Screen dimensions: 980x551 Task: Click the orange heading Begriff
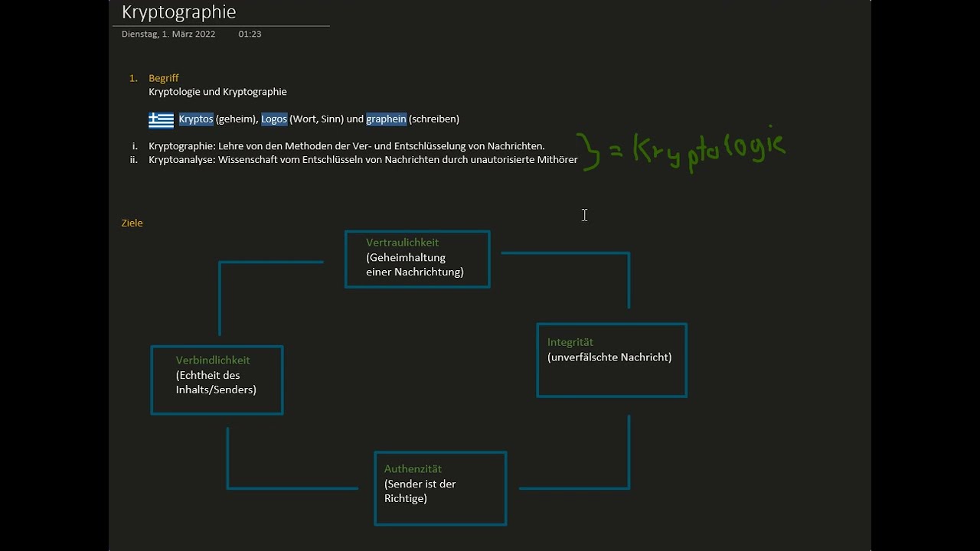[x=164, y=78]
